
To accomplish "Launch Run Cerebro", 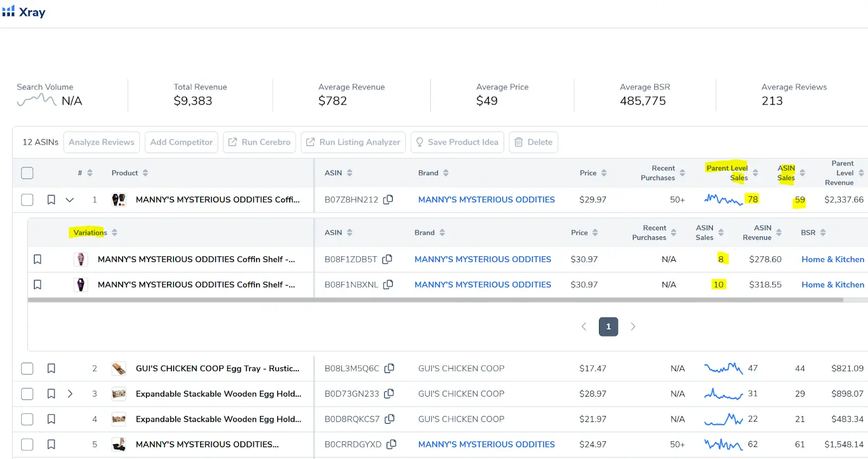I will pos(259,142).
